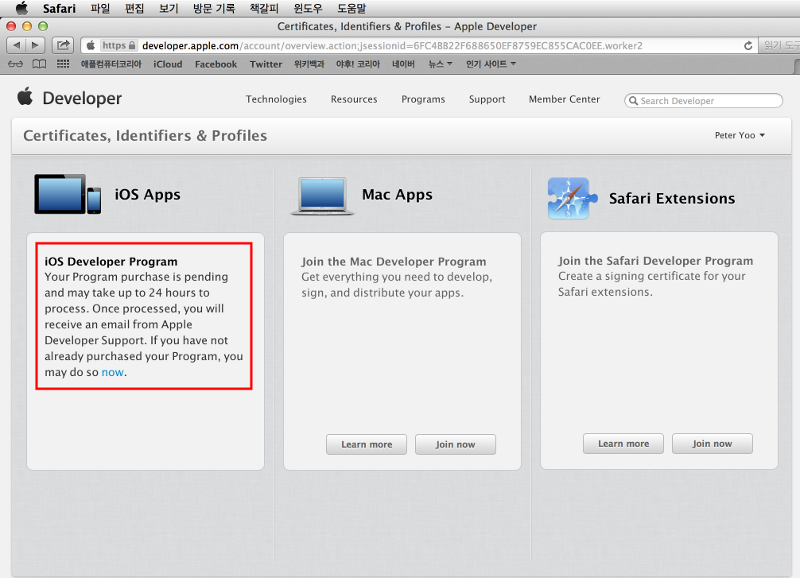Click the magnifier icon in Search Developer
The width and height of the screenshot is (800, 578).
click(633, 100)
